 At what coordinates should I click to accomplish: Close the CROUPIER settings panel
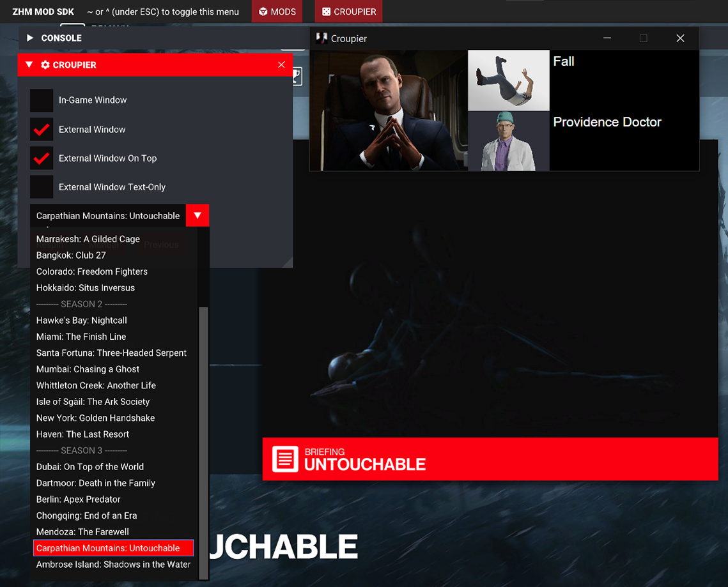coord(281,65)
